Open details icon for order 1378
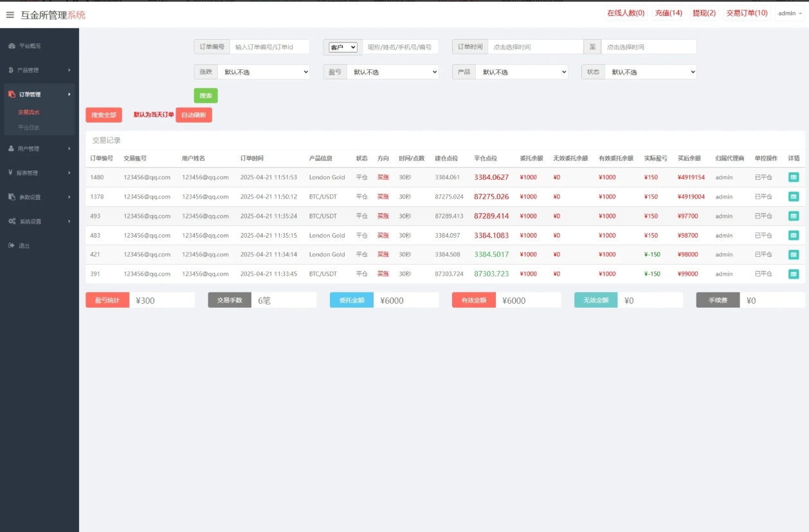Screen dimensions: 809x532 794,197
